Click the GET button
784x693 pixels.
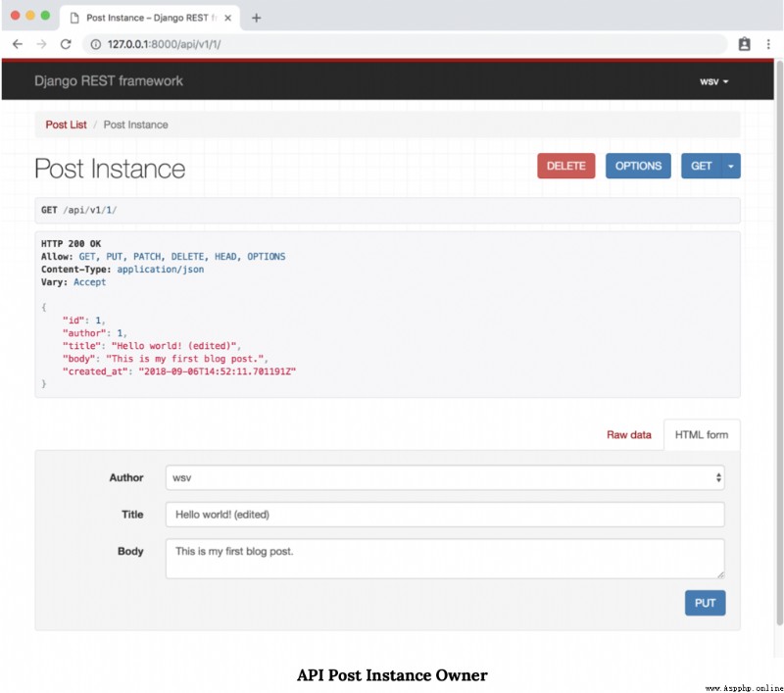[x=701, y=166]
